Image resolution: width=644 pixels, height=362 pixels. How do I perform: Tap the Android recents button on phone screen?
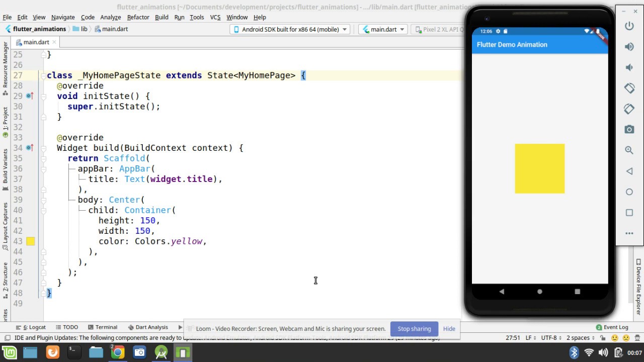click(577, 292)
